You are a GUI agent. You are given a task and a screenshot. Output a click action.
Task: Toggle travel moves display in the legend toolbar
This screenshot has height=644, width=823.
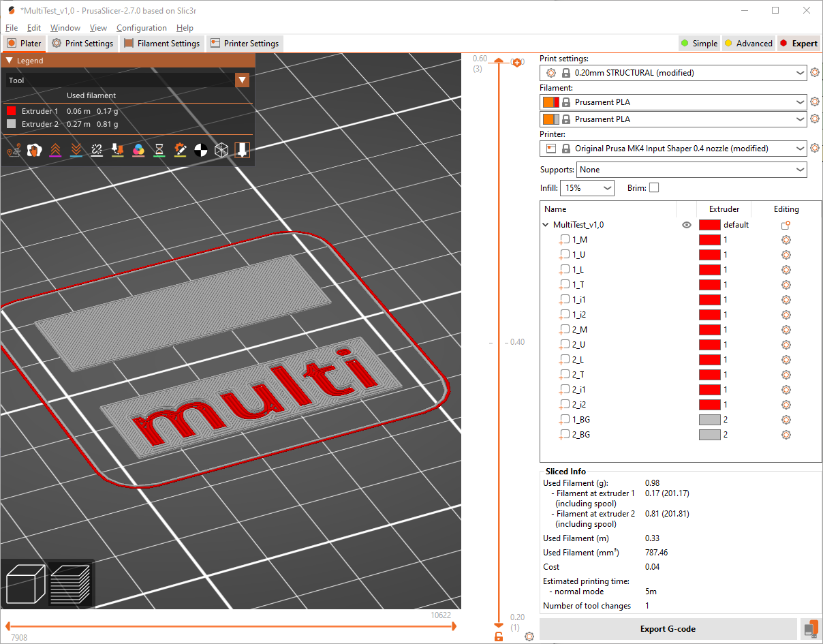coord(14,149)
